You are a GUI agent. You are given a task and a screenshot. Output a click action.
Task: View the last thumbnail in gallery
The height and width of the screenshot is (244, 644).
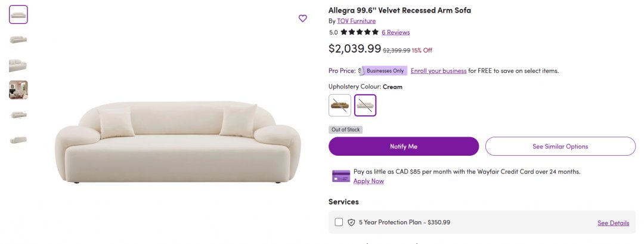(x=18, y=140)
